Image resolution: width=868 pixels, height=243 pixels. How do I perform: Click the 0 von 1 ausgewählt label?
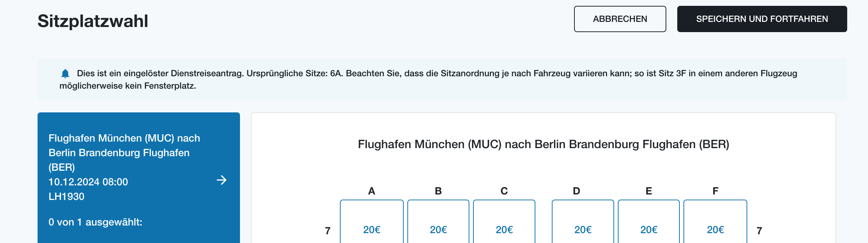pos(95,222)
